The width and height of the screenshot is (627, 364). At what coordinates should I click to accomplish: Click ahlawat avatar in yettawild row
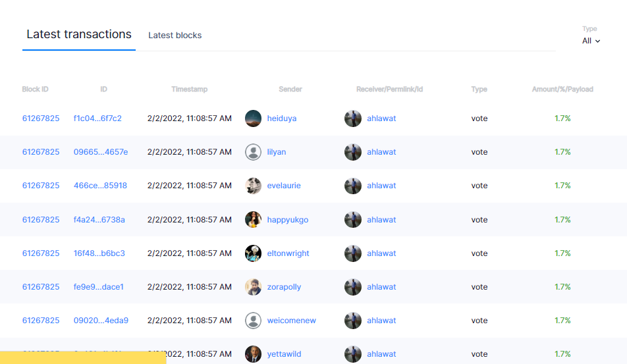353,353
